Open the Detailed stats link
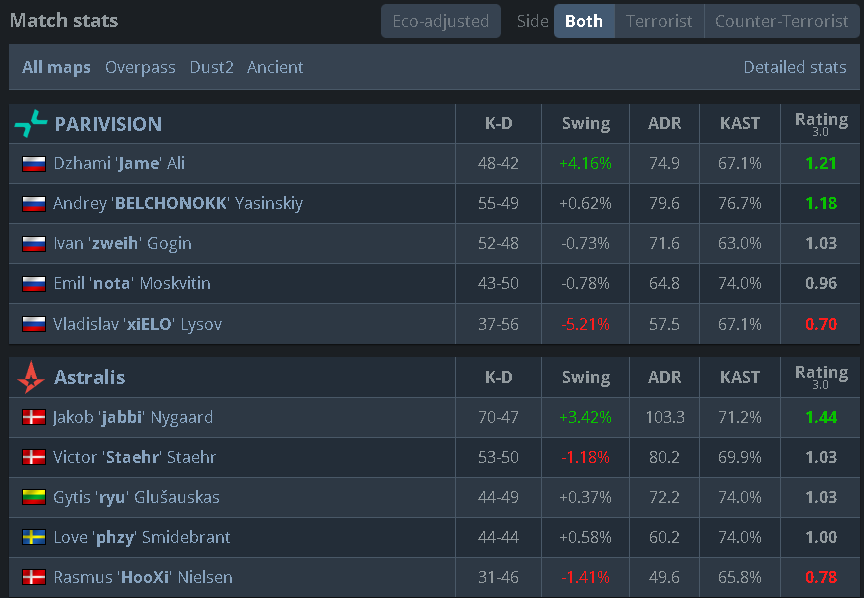The image size is (864, 598). [x=795, y=68]
